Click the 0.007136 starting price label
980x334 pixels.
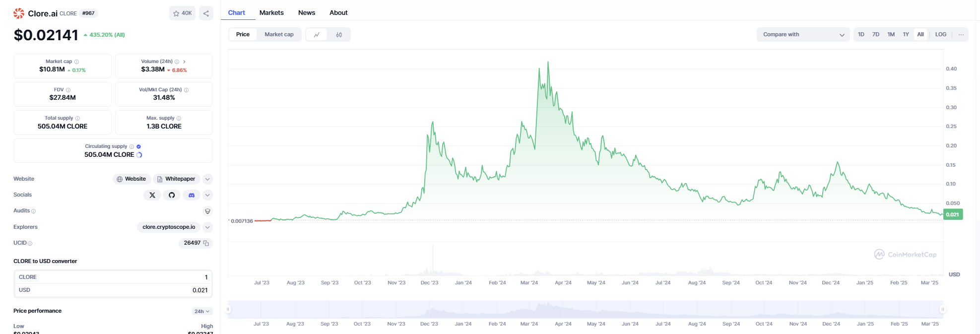pos(242,221)
